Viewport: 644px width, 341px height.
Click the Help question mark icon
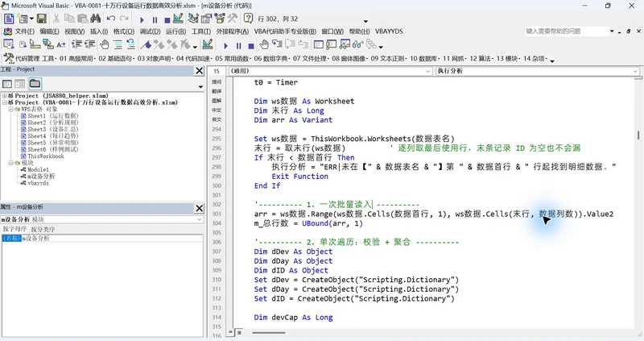248,19
